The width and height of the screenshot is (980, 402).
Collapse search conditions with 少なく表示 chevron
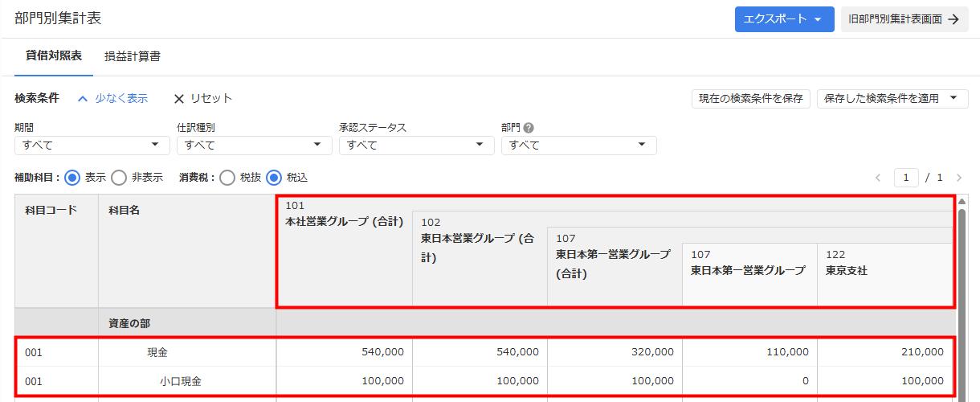82,99
